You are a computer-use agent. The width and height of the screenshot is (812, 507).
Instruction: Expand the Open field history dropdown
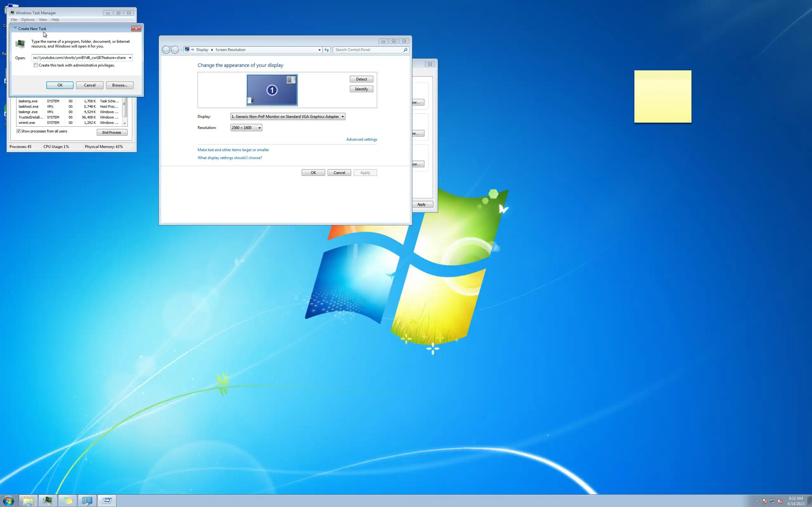point(130,58)
